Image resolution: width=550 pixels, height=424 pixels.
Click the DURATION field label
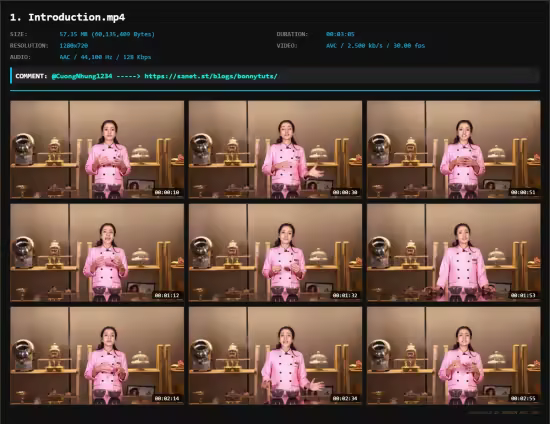click(x=292, y=34)
